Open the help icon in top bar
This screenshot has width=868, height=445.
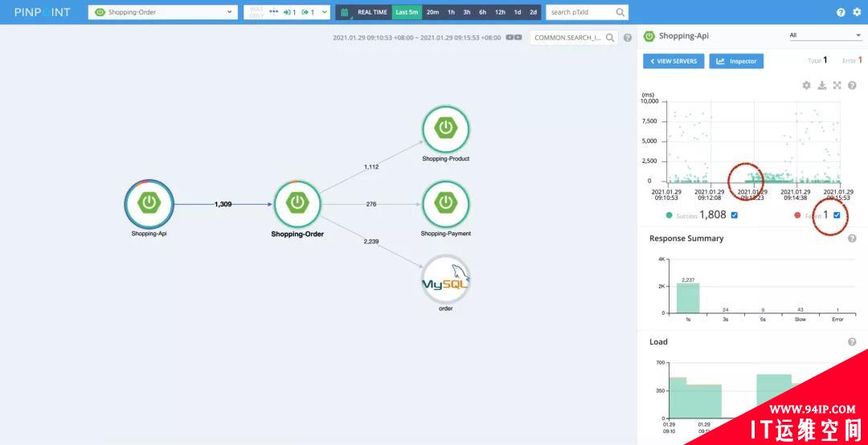(x=841, y=12)
